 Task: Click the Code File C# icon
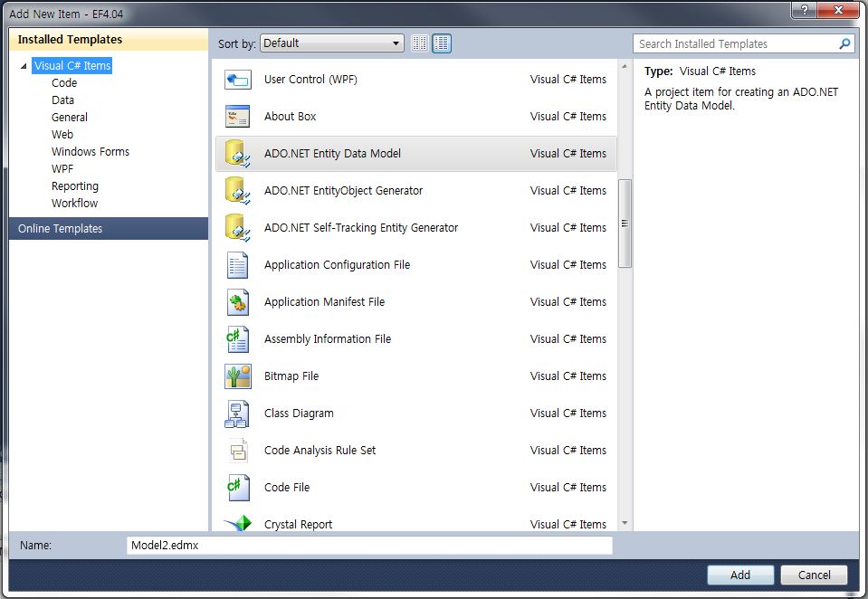[x=238, y=488]
